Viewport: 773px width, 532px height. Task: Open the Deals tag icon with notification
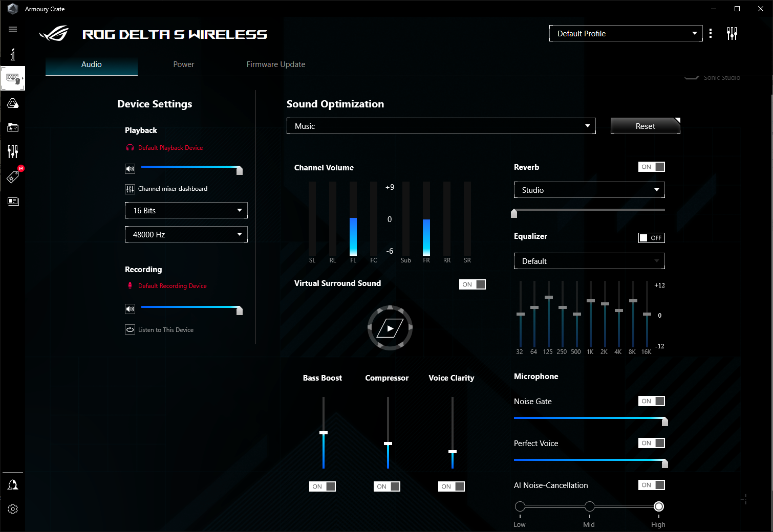[13, 176]
